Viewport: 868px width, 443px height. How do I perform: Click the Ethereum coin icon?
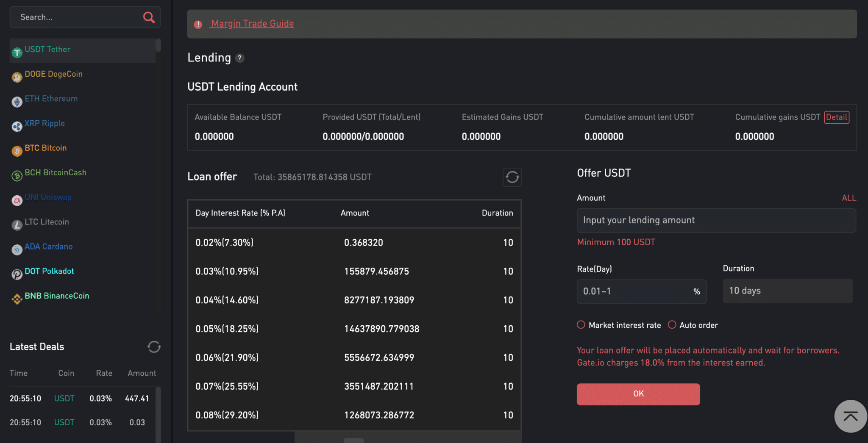click(x=17, y=102)
